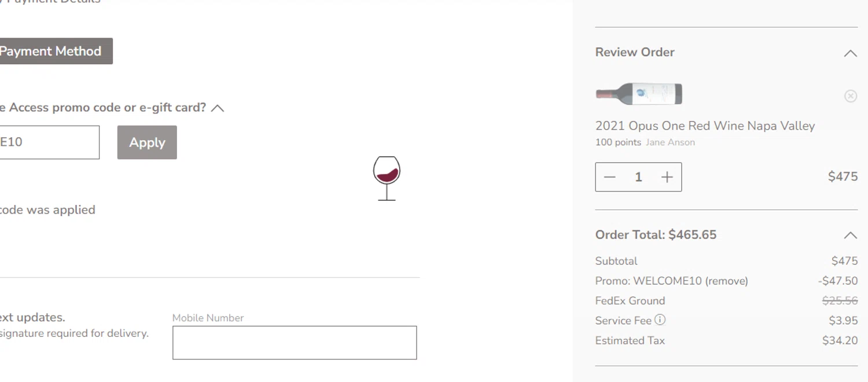This screenshot has width=868, height=382.
Task: Increase wine quantity with plus button
Action: [667, 177]
